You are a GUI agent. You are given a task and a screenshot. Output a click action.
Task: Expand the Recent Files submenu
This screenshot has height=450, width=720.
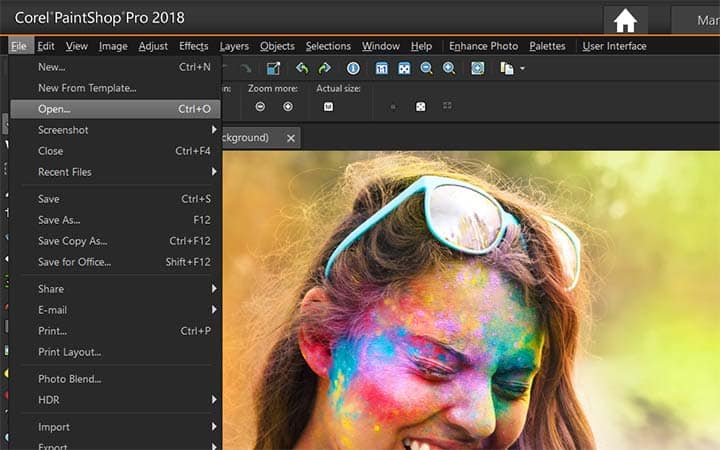coord(115,172)
